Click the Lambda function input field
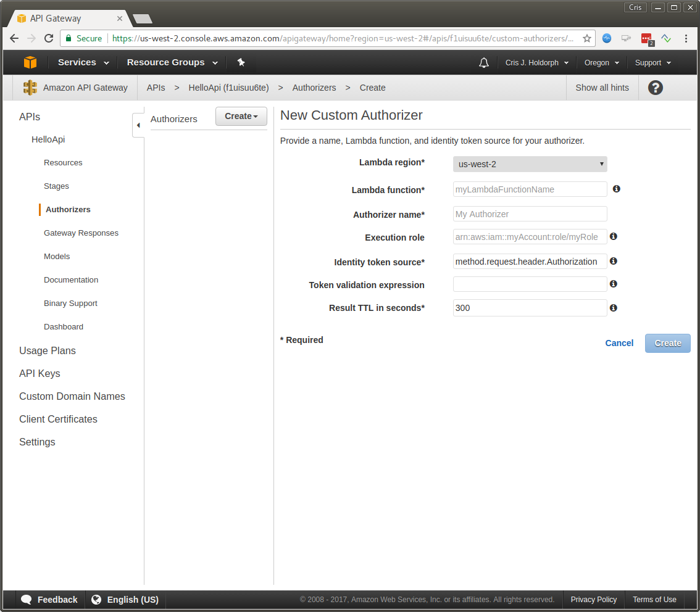 530,189
